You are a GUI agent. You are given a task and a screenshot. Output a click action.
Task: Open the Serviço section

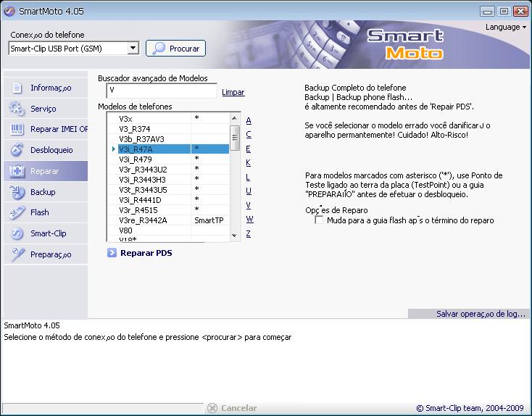(x=46, y=109)
